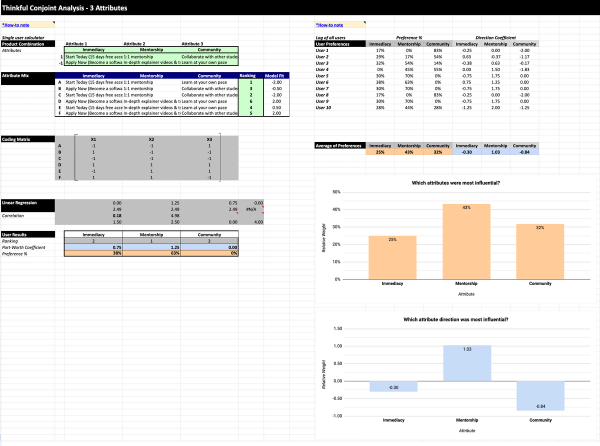Click the 'Attribute 2' column label
The height and width of the screenshot is (446, 600).
134,44
